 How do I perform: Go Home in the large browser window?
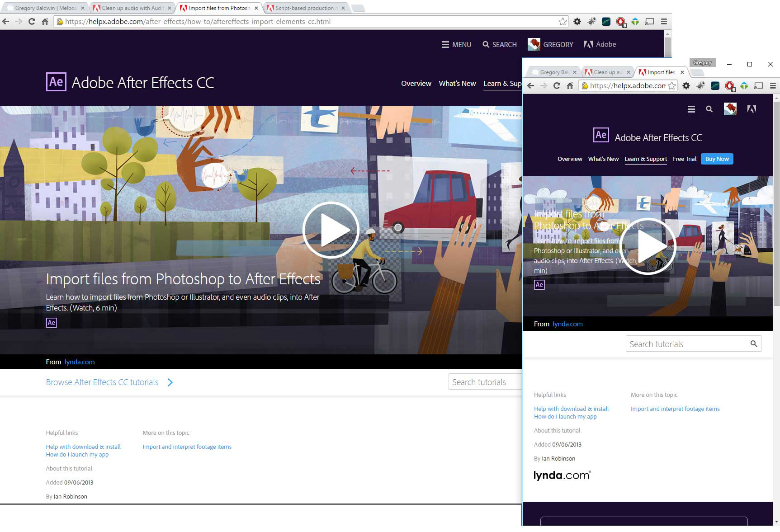pos(45,21)
